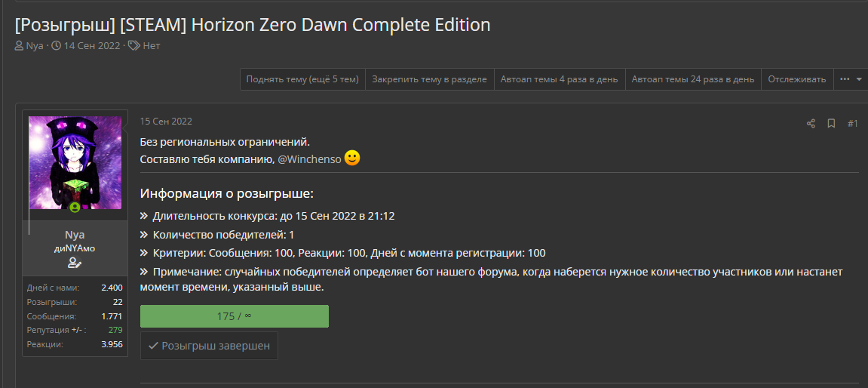The image size is (868, 388).
Task: Open the Nya username link in sidebar
Action: click(x=75, y=235)
